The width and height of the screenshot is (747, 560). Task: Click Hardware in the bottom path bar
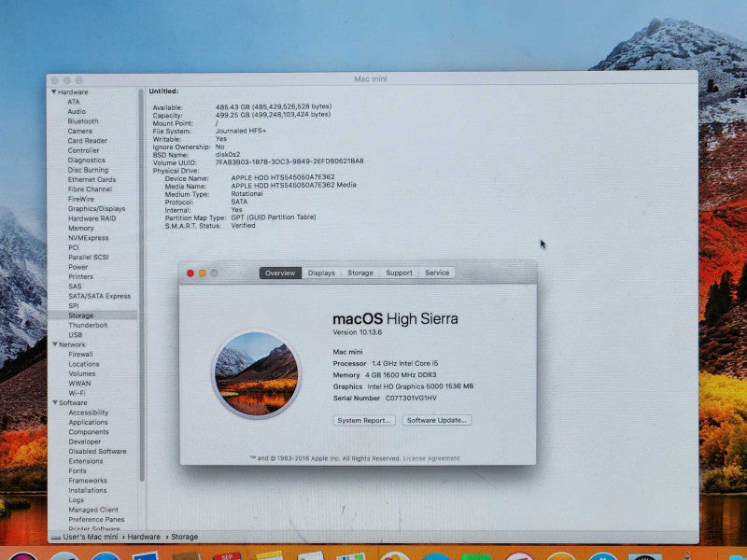[144, 537]
